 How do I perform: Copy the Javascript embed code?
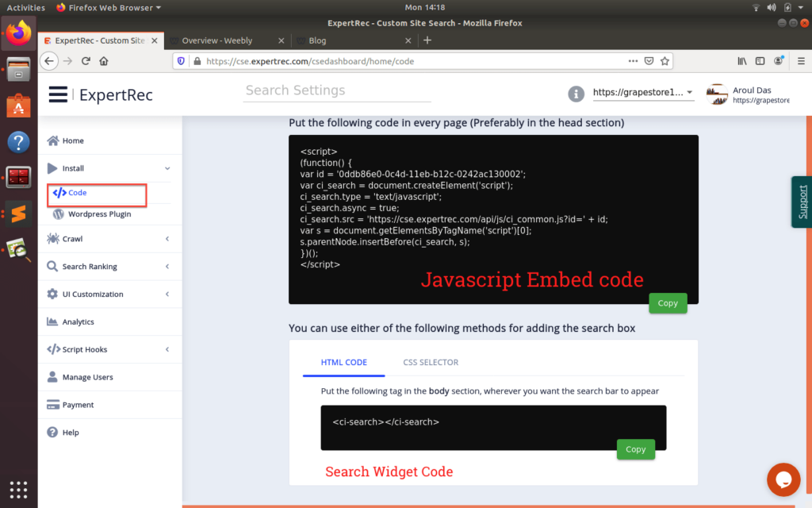(x=667, y=303)
